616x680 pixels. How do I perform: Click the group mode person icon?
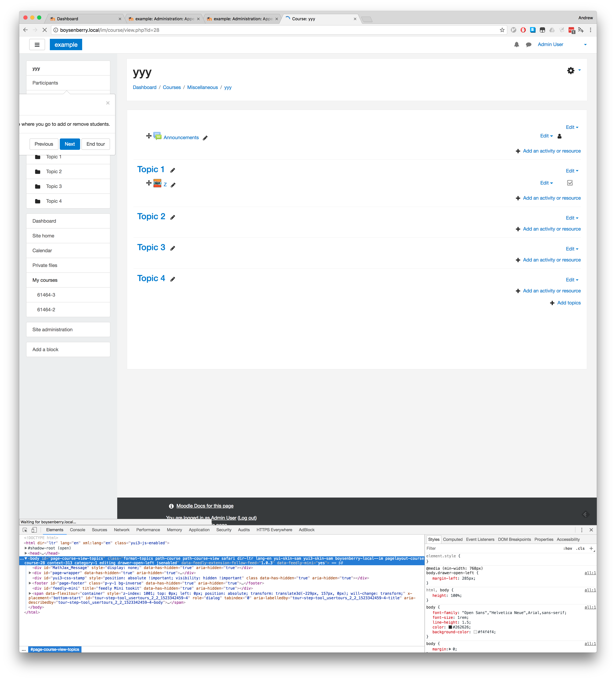point(560,136)
